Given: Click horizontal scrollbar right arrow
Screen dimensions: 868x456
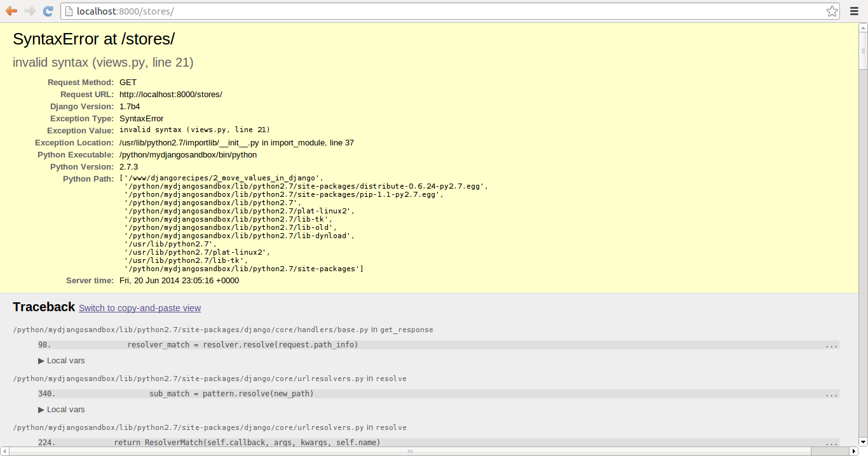Looking at the screenshot, I should coord(853,451).
